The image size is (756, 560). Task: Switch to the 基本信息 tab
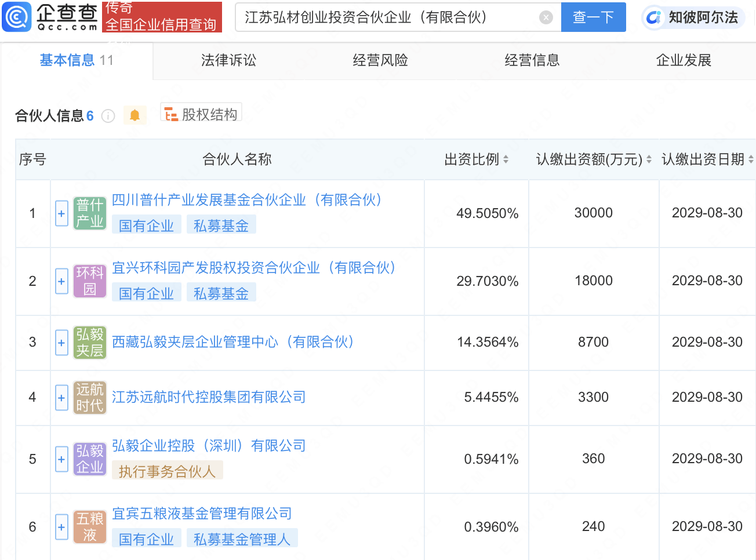coord(77,60)
